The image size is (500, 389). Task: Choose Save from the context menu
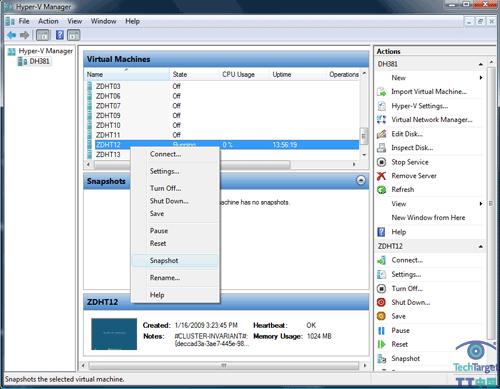coord(175,214)
